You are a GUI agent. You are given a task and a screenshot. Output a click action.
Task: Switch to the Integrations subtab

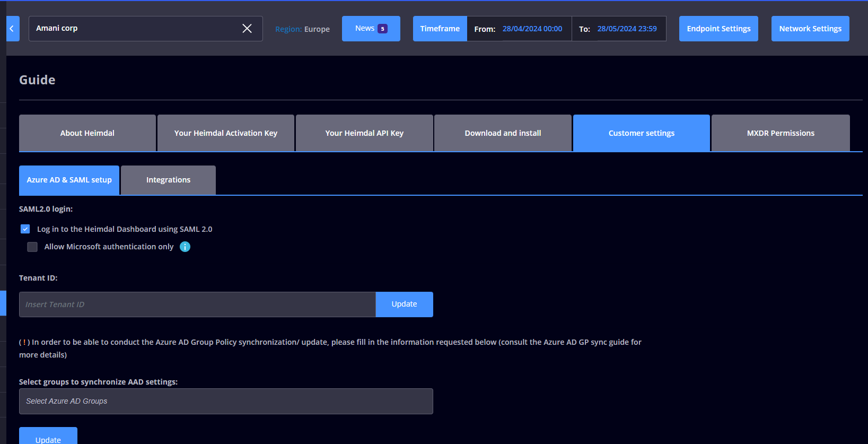(x=168, y=180)
